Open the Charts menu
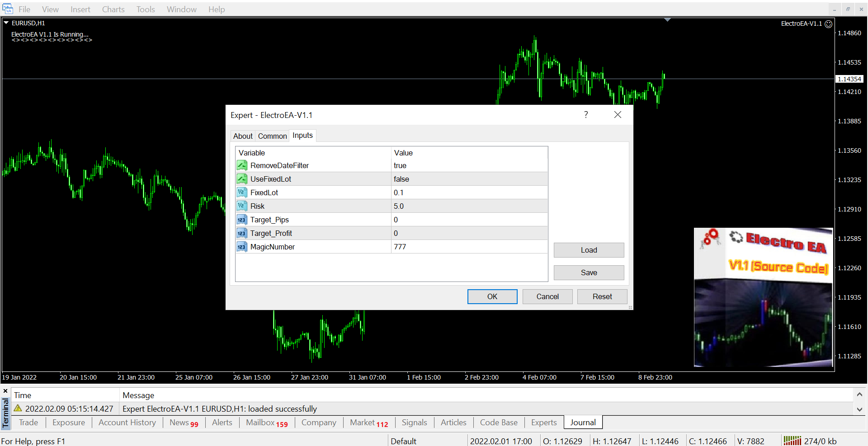The height and width of the screenshot is (446, 868). (113, 9)
